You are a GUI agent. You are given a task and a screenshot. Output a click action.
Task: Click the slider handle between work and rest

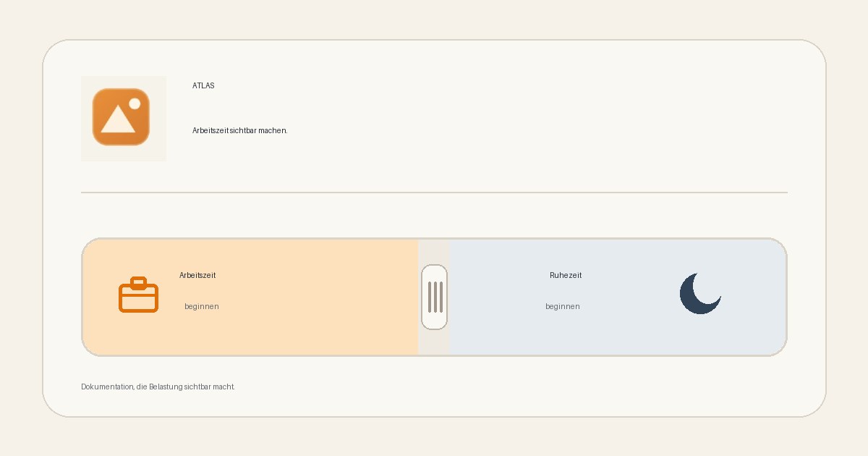[434, 297]
